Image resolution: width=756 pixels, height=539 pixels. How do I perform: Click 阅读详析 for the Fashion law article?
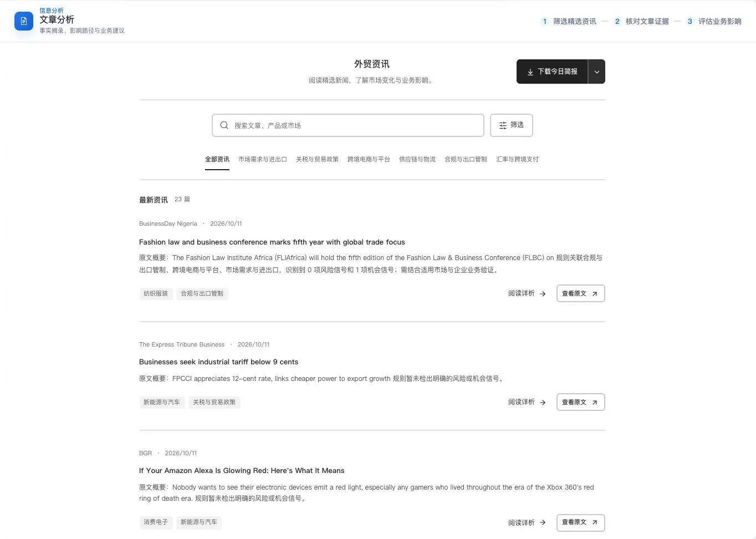(527, 293)
